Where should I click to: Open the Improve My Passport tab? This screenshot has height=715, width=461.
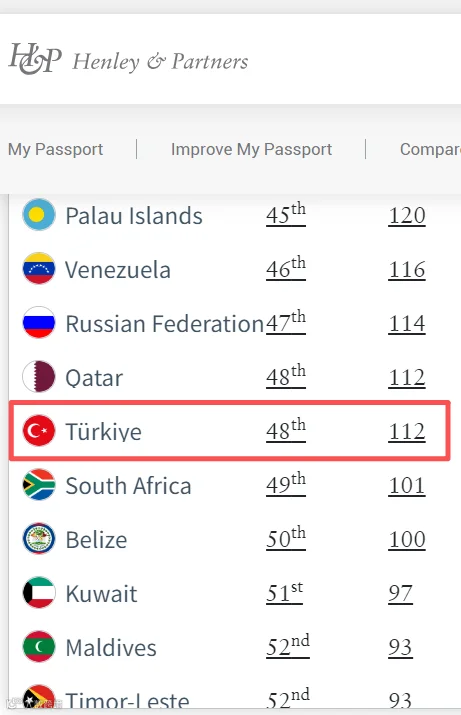pos(251,150)
